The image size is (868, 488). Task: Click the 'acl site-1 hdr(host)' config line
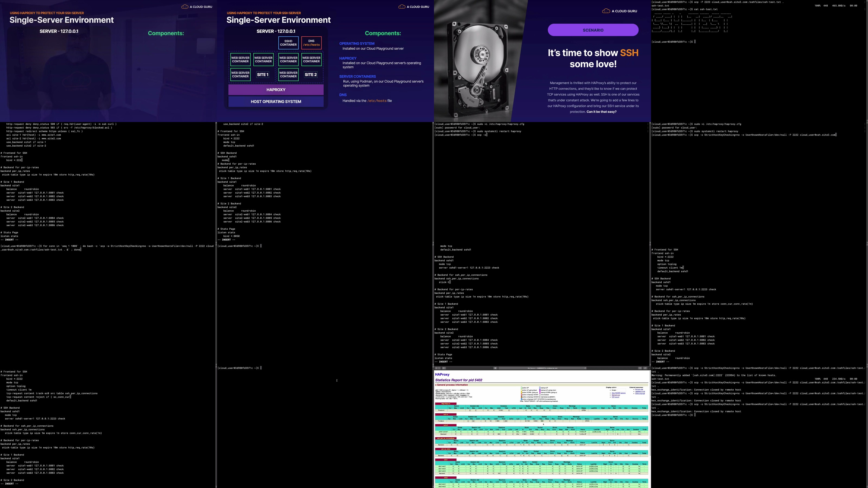(x=34, y=135)
